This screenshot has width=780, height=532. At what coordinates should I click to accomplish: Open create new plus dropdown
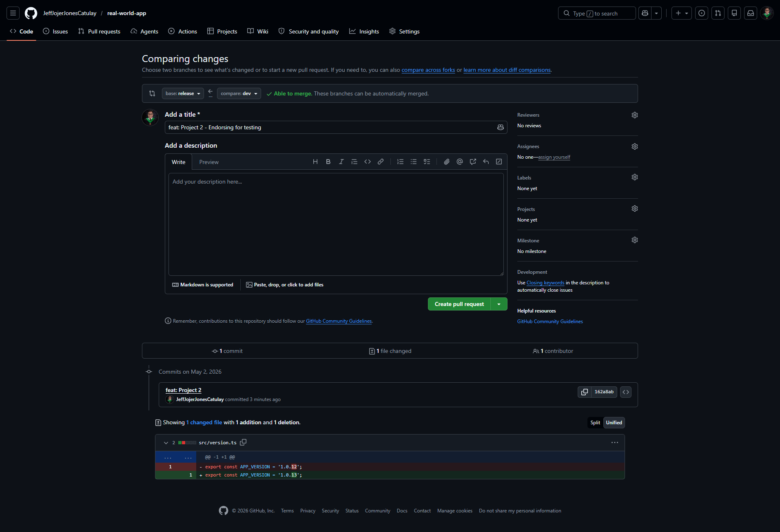pyautogui.click(x=682, y=13)
